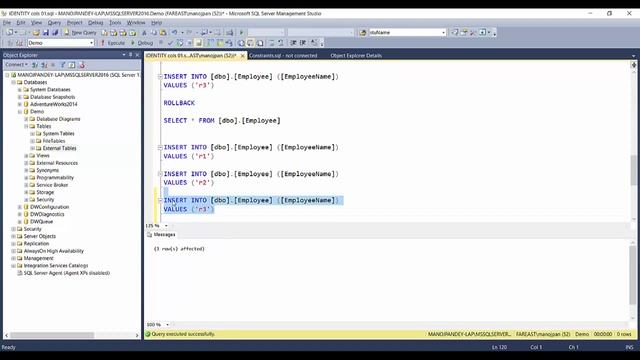Click the New Project icon
Screen dimensions: 640x360
tap(9, 32)
